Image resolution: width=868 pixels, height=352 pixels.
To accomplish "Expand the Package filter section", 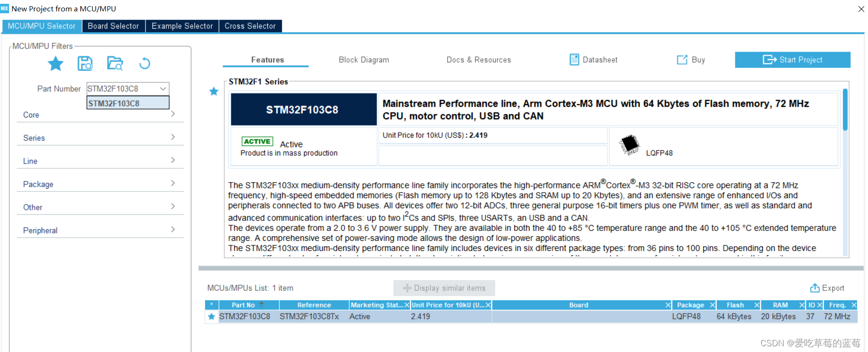I will pos(100,184).
